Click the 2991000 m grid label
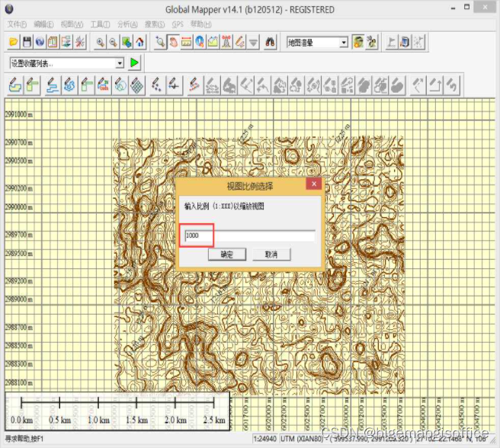The image size is (500, 448). 19,114
